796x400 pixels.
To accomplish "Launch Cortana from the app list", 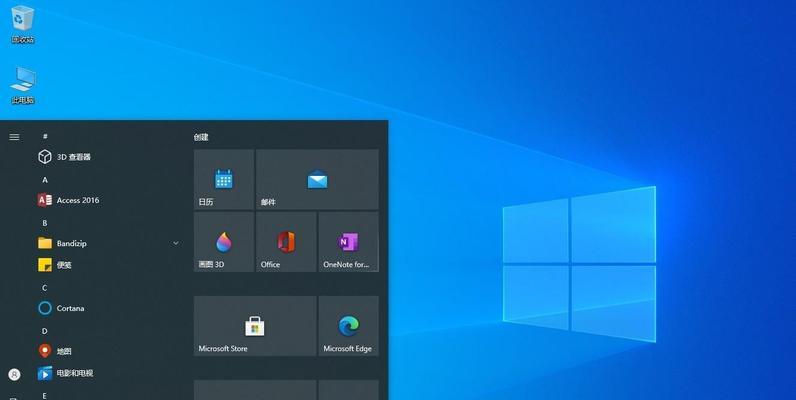I will tap(108, 308).
